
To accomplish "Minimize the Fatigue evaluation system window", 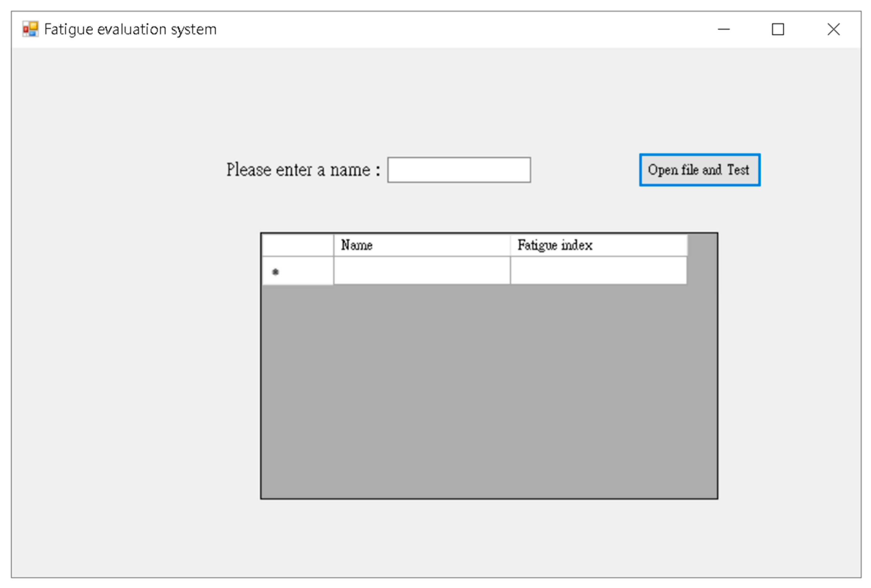I will tap(723, 29).
